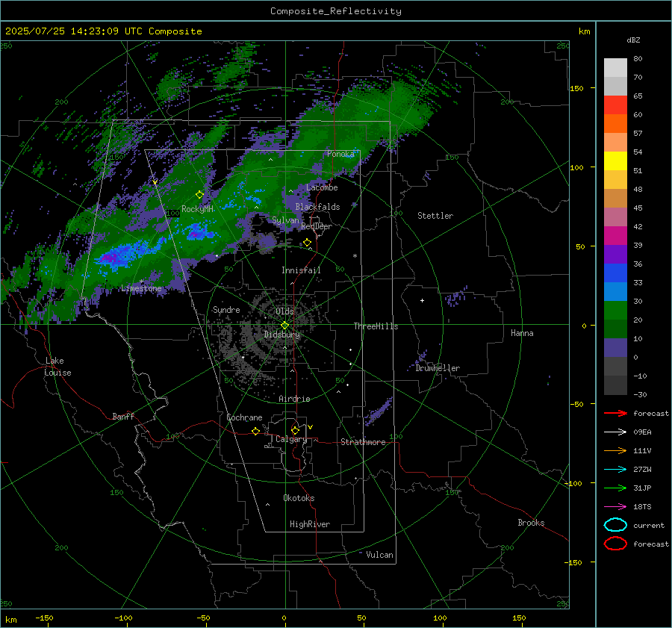Click the ThreeHills label
Image resolution: width=672 pixels, height=628 pixels.
point(376,326)
